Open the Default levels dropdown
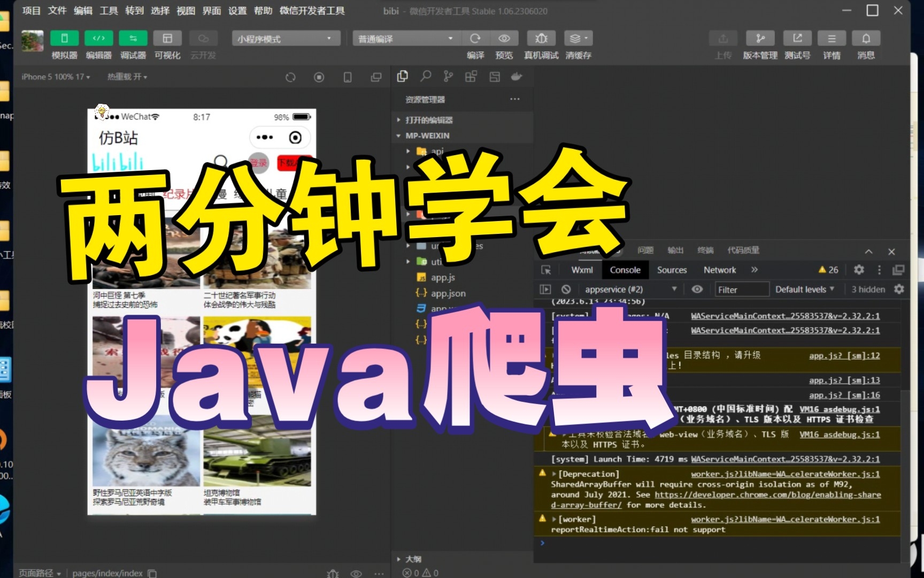924x578 pixels. (x=804, y=289)
